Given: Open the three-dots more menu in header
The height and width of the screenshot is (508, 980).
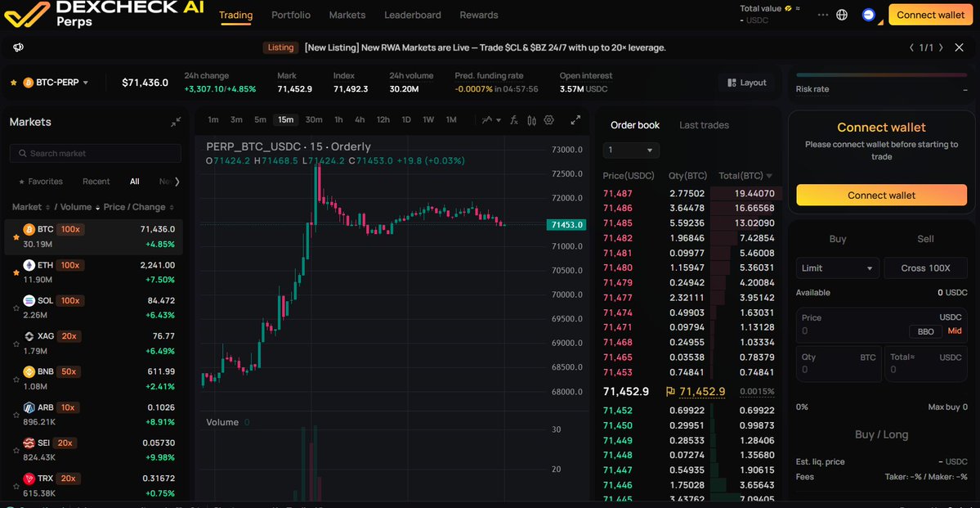Looking at the screenshot, I should point(822,15).
